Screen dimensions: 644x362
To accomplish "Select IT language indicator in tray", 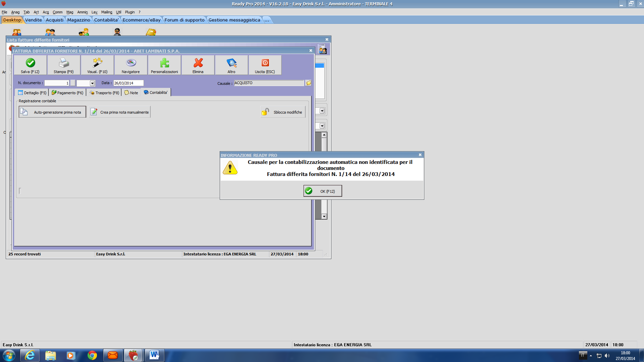I will pyautogui.click(x=583, y=355).
